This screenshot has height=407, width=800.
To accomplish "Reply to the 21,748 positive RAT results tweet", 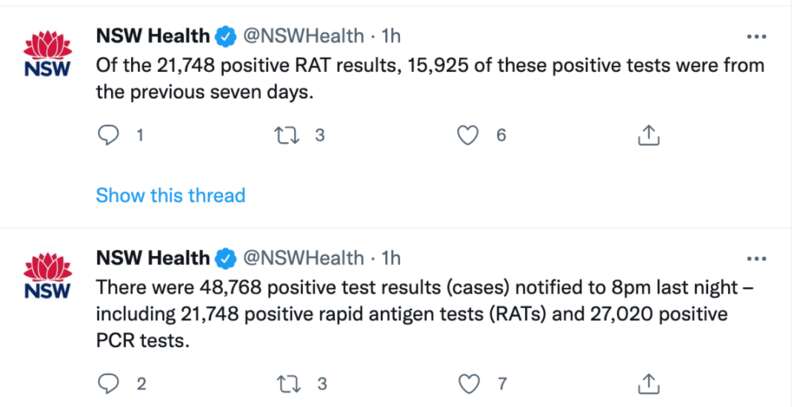I will (x=108, y=136).
